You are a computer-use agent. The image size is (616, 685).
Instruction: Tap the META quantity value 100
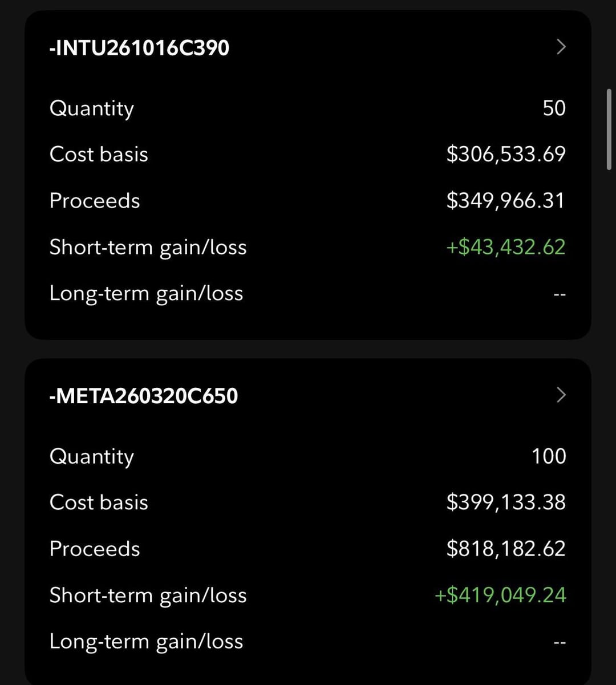pos(549,456)
